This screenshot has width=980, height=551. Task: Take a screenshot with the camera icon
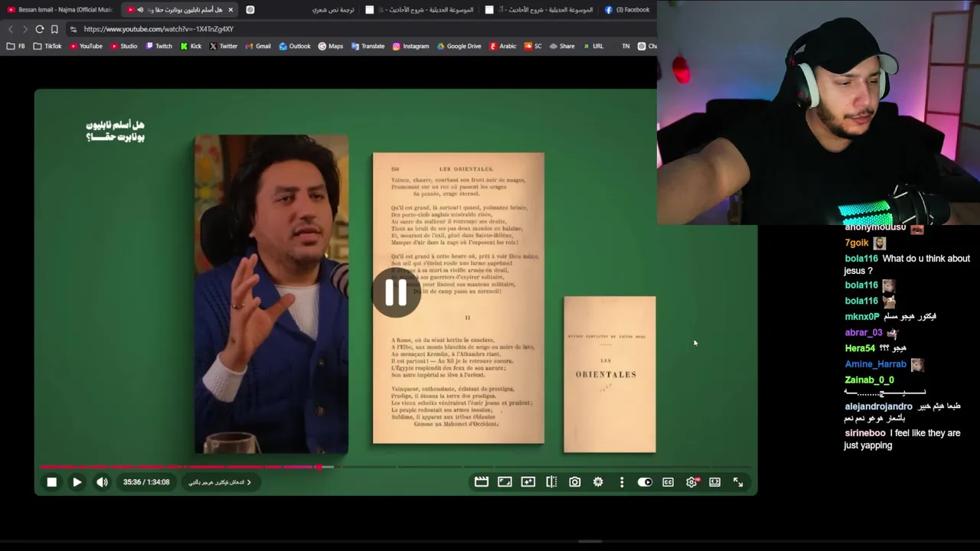575,482
